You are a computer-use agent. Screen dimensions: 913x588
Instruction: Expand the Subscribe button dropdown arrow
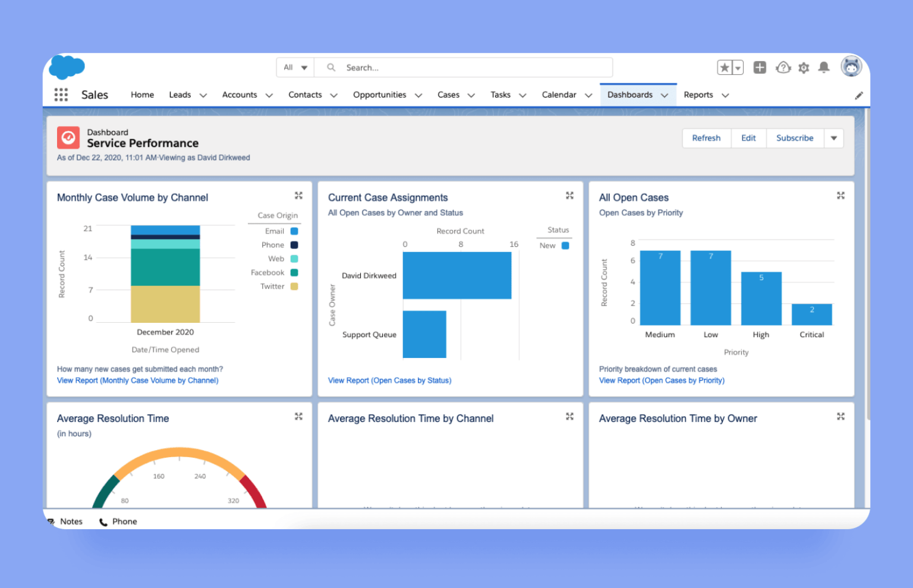pos(834,138)
